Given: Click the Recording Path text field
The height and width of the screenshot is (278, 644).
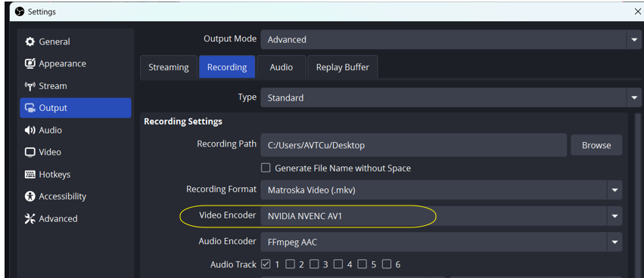Looking at the screenshot, I should click(x=414, y=145).
